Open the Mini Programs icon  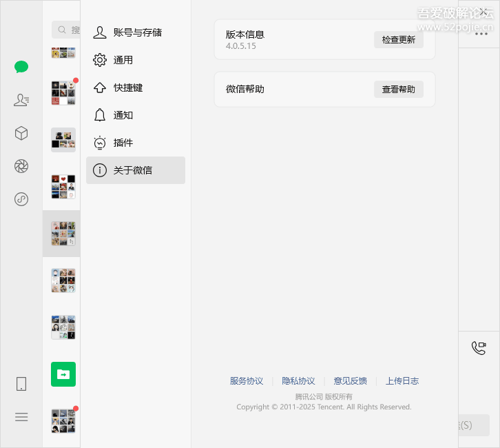click(21, 199)
